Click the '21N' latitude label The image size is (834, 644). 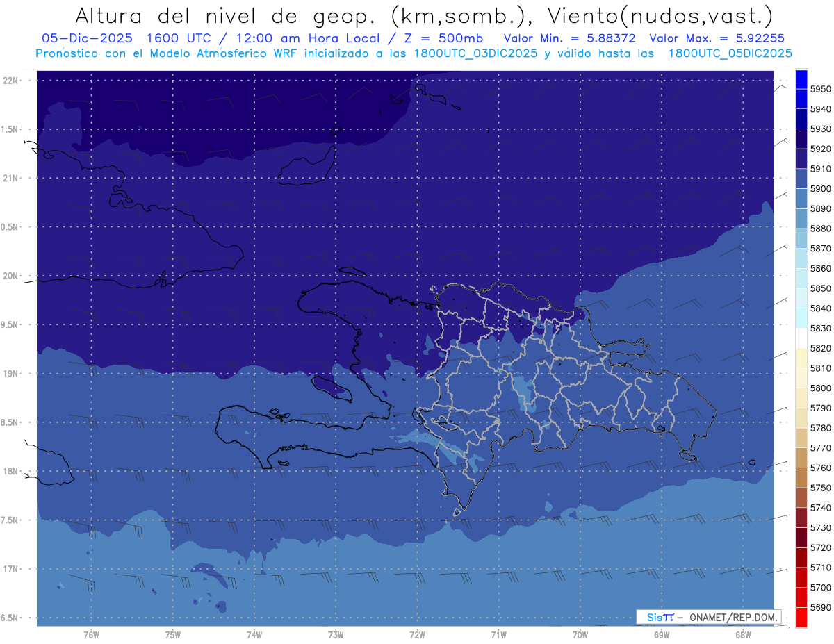(x=10, y=179)
